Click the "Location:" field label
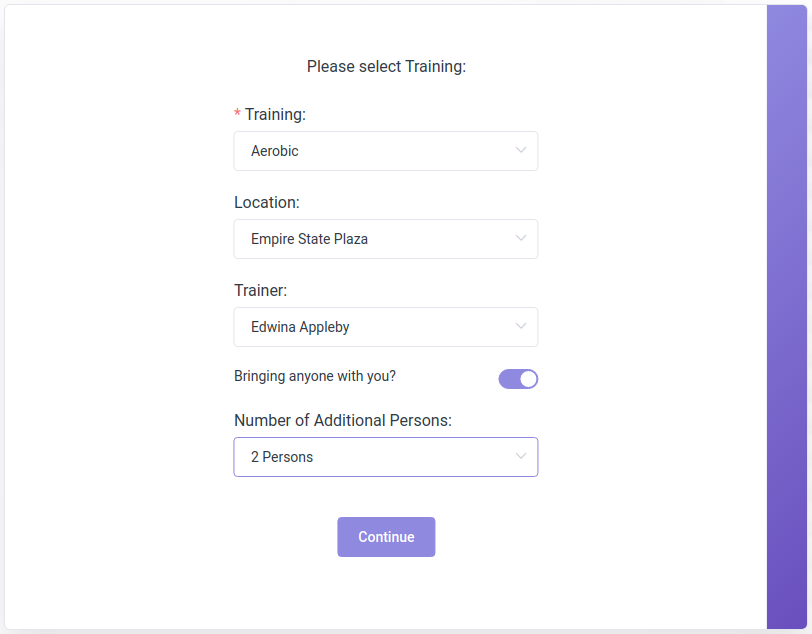Screen dimensions: 812x634 tap(267, 203)
